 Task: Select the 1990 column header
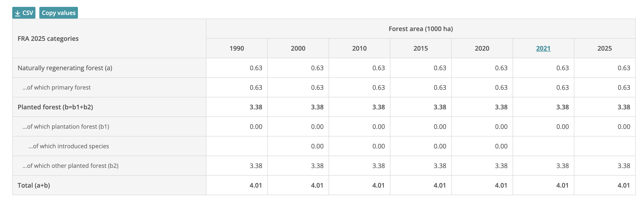pos(236,49)
